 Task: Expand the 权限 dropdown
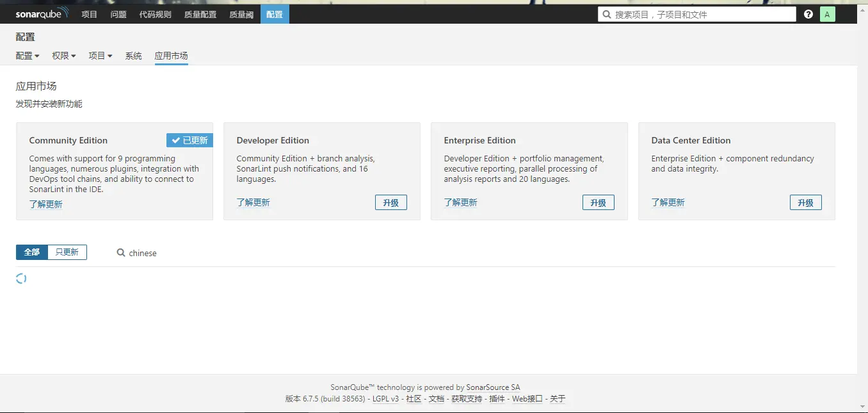pyautogui.click(x=63, y=56)
